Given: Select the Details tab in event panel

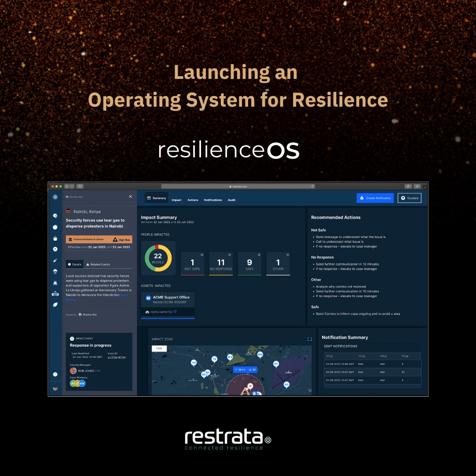Looking at the screenshot, I should [x=74, y=264].
